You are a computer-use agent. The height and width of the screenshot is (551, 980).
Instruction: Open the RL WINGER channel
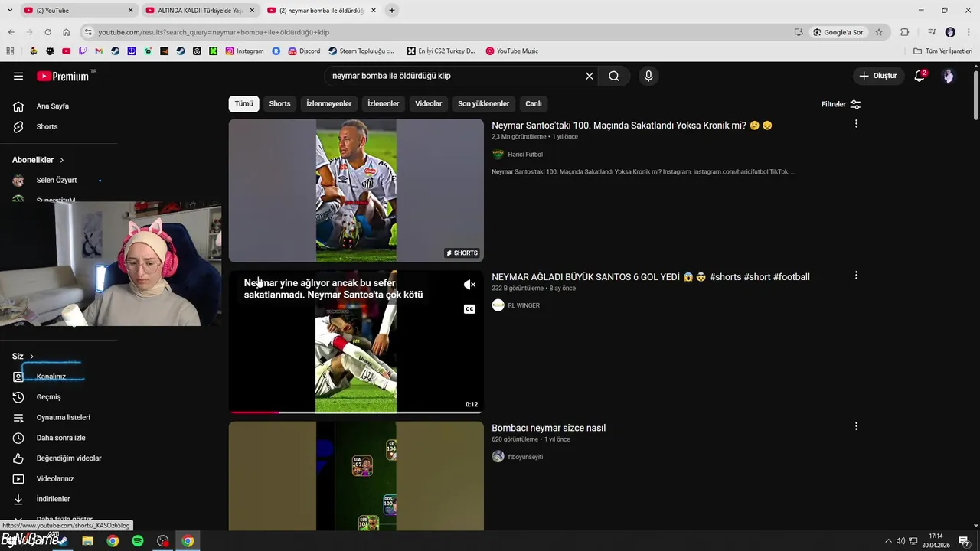(x=524, y=305)
